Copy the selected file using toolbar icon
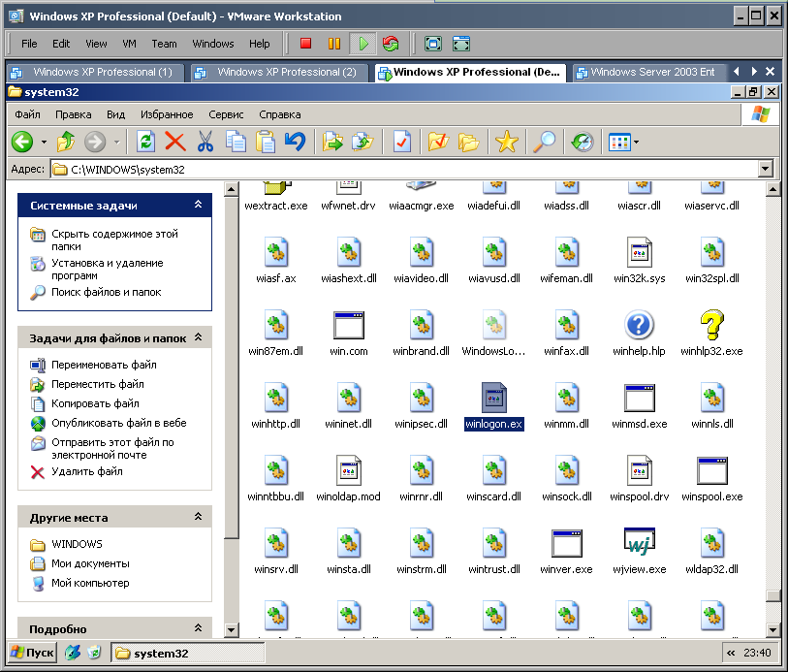 point(236,142)
